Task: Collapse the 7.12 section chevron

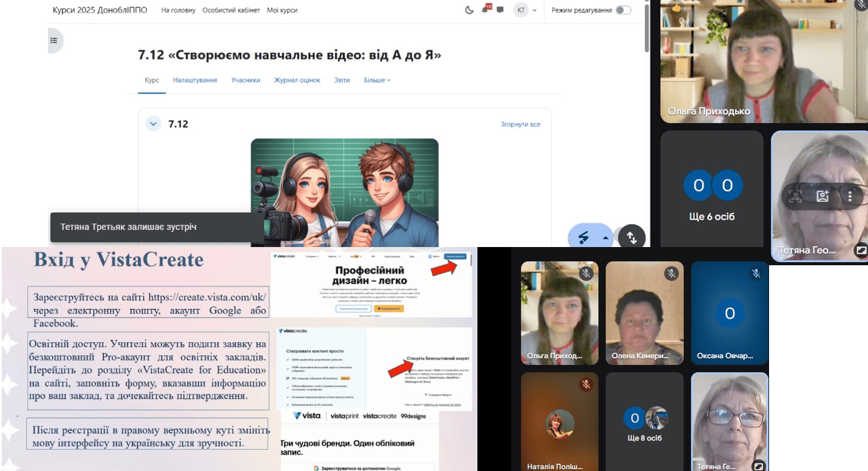Action: coord(154,124)
